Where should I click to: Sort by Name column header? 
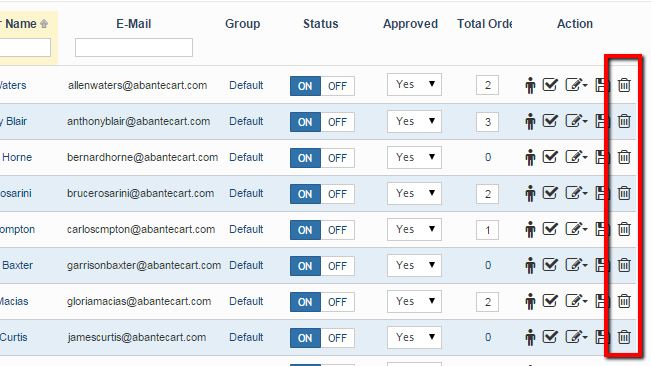pyautogui.click(x=21, y=24)
